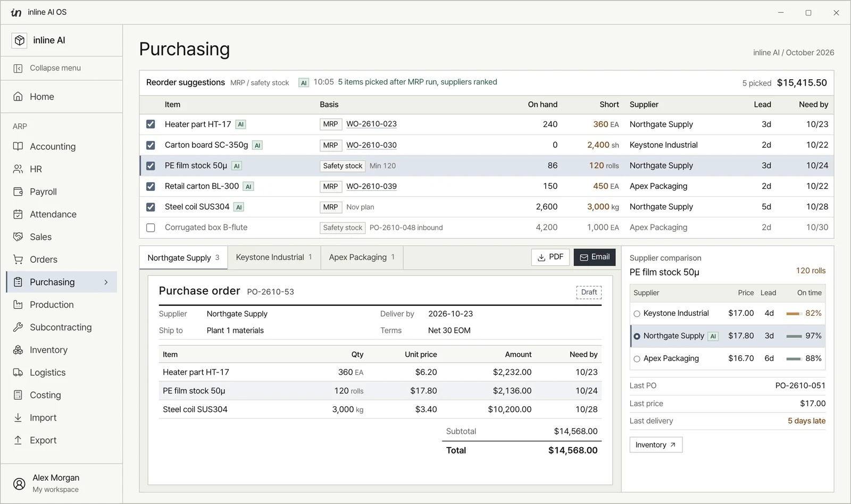Download the purchase order as PDF
Image resolution: width=851 pixels, height=504 pixels.
tap(550, 257)
